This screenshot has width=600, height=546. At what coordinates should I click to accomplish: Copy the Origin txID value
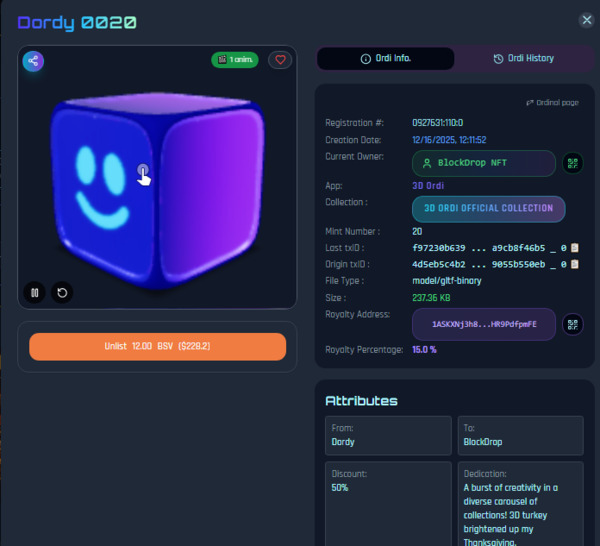pos(574,264)
